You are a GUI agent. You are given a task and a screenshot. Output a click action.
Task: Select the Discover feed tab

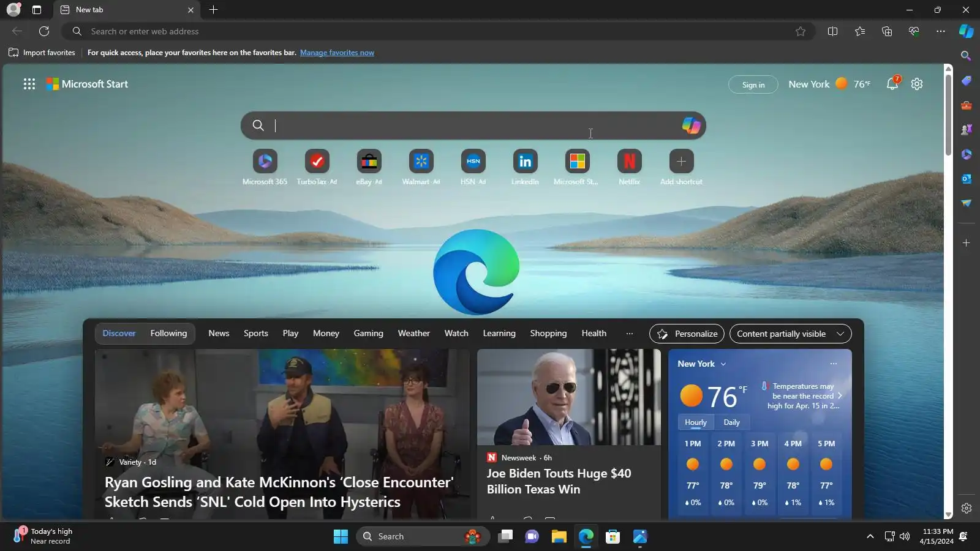coord(119,334)
